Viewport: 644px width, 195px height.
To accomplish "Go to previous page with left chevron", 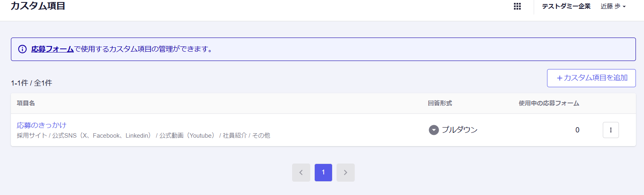I will [301, 172].
